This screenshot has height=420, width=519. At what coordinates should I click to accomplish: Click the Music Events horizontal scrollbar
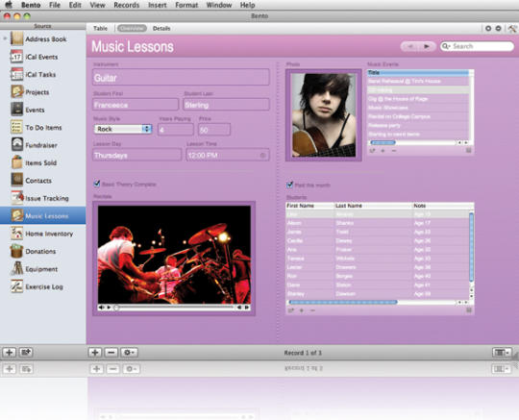[x=383, y=142]
